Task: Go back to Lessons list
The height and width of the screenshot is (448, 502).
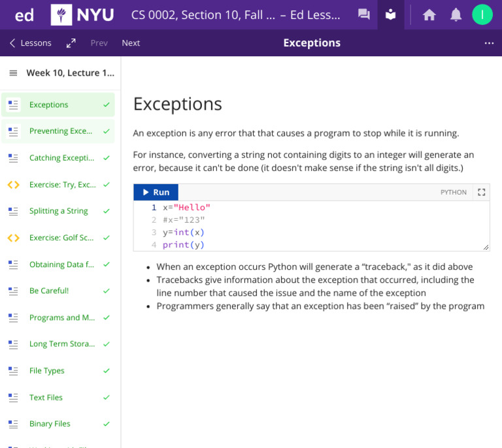Action: click(31, 43)
